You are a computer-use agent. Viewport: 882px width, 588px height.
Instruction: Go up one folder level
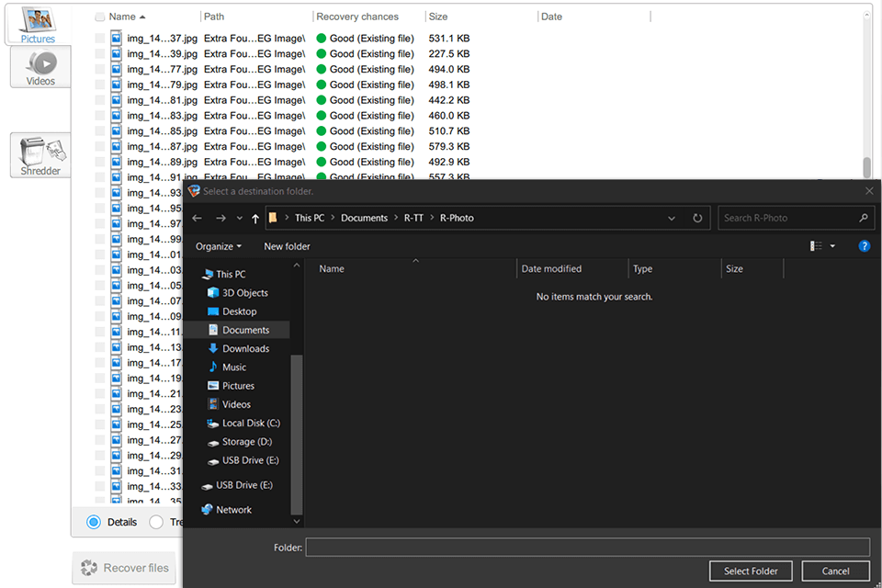pyautogui.click(x=255, y=219)
